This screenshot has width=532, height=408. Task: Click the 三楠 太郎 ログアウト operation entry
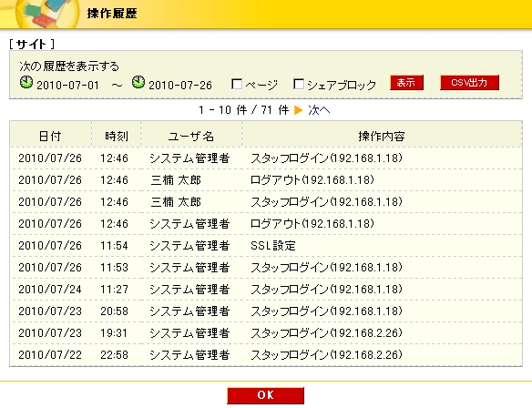(312, 180)
